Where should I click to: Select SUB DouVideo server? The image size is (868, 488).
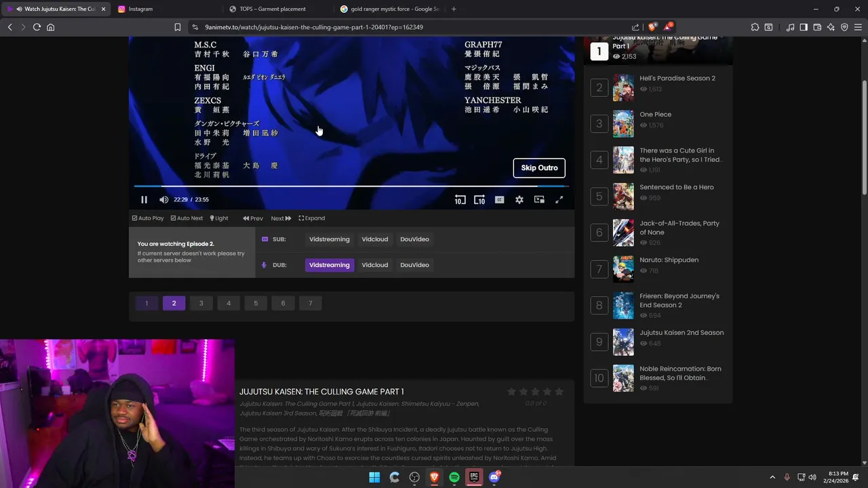(x=414, y=239)
